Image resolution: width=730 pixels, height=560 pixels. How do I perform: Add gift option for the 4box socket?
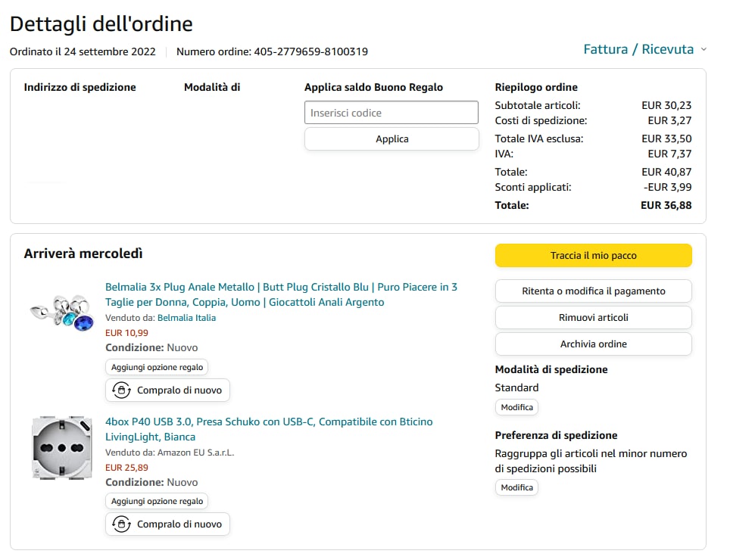point(157,501)
